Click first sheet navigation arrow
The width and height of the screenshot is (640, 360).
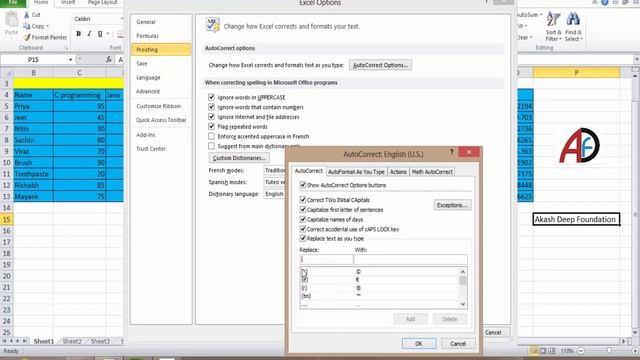(x=4, y=341)
